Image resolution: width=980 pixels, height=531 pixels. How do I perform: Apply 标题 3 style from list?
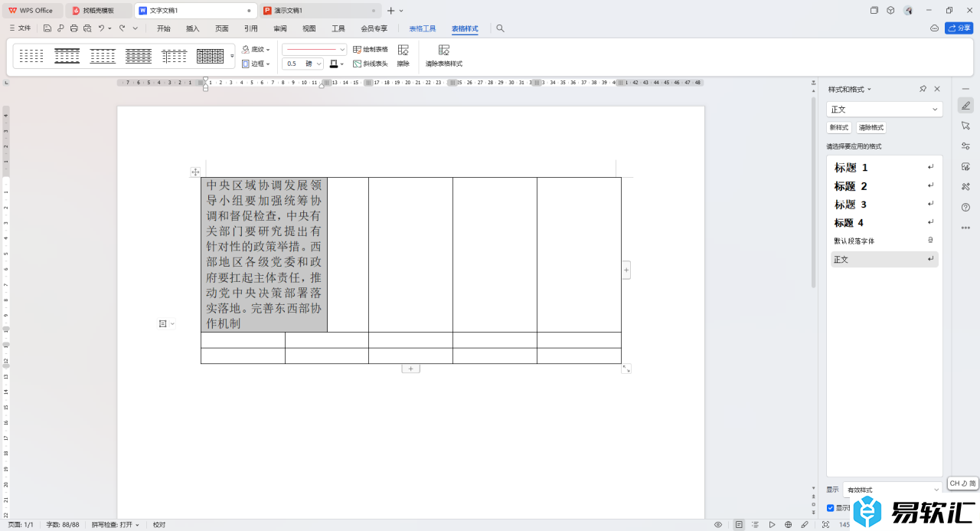pos(884,205)
